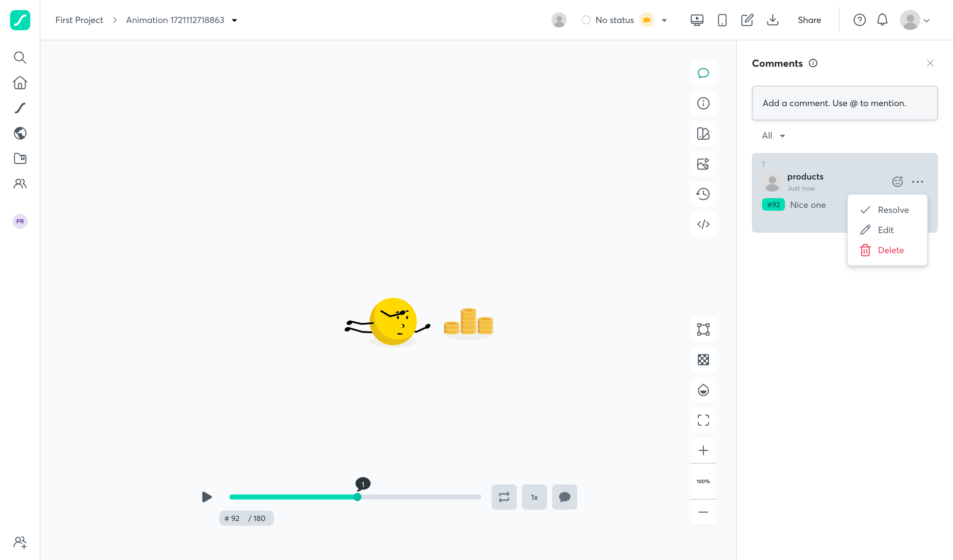Expand the animation name dropdown arrow
953x560 pixels.
pos(234,20)
